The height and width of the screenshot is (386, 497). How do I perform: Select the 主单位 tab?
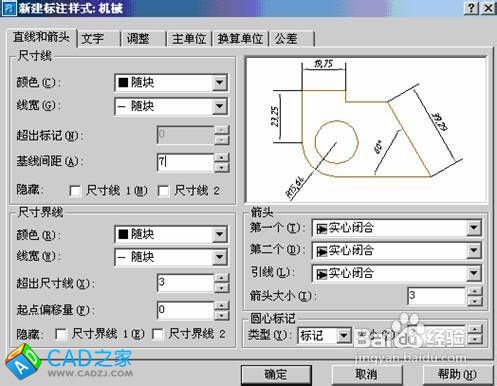[189, 39]
